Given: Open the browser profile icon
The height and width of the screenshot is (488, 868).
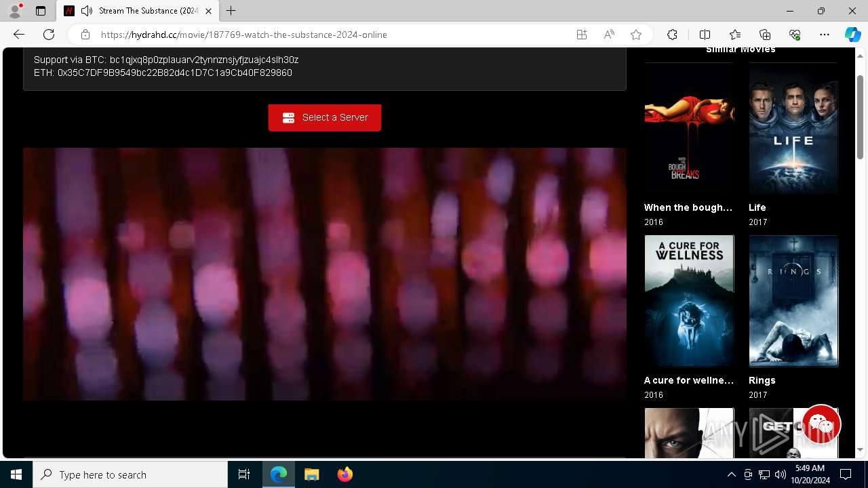Looking at the screenshot, I should [x=15, y=11].
